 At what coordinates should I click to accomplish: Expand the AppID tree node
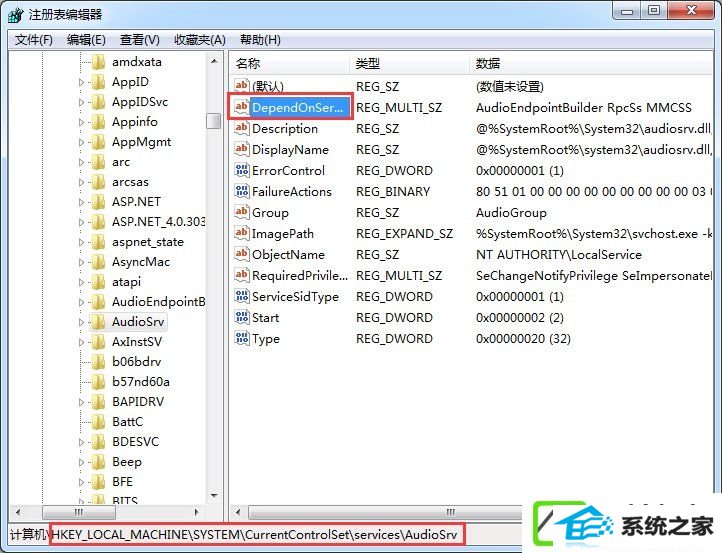pyautogui.click(x=82, y=82)
